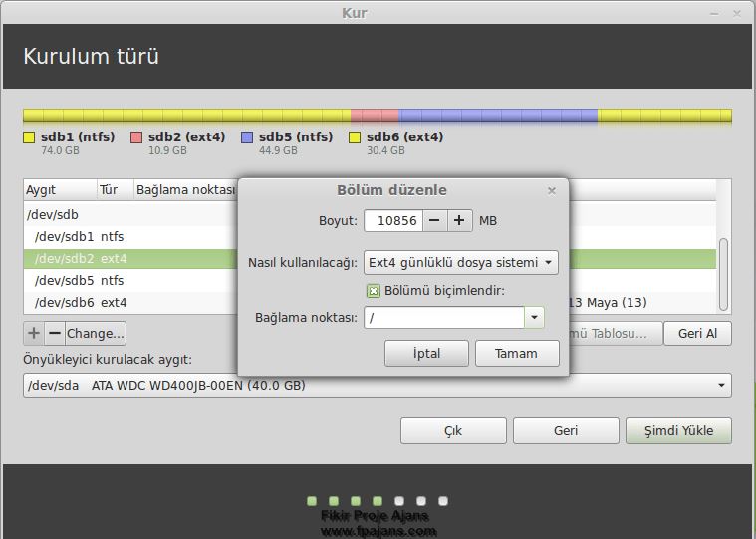This screenshot has height=539, width=756.
Task: Click the partition list vertical scrollbar
Action: click(x=723, y=274)
